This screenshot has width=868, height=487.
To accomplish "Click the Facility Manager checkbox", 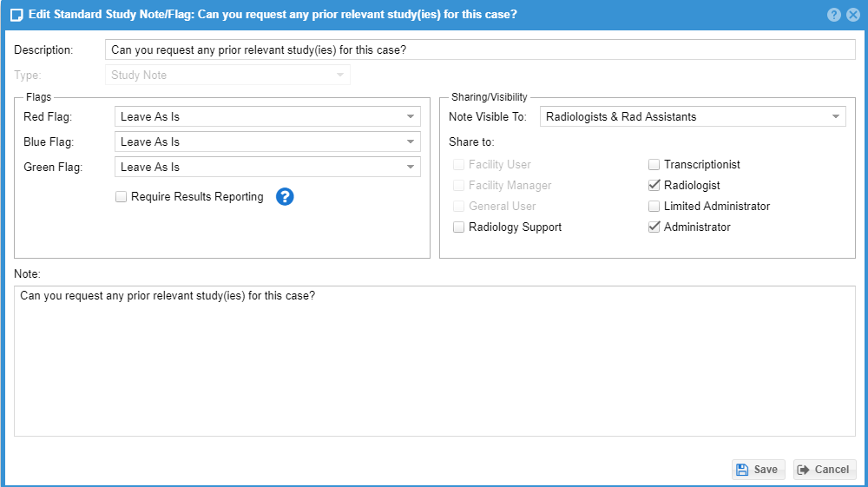I will point(458,185).
